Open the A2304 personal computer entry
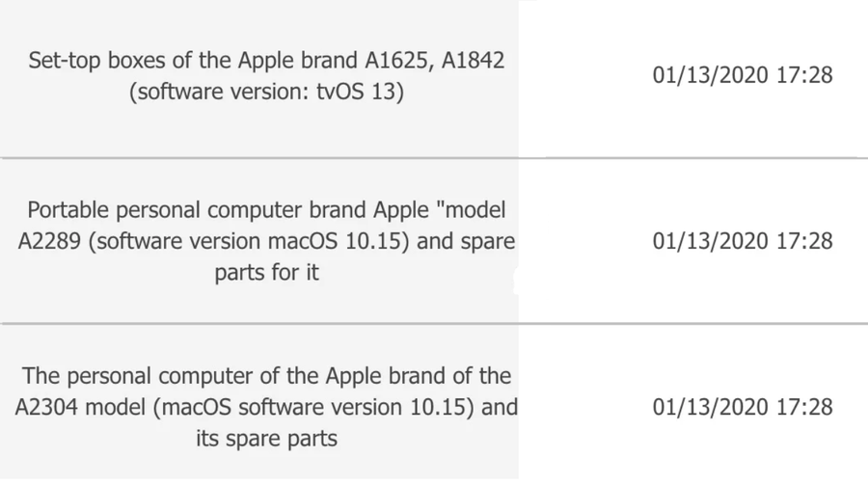 pyautogui.click(x=266, y=407)
